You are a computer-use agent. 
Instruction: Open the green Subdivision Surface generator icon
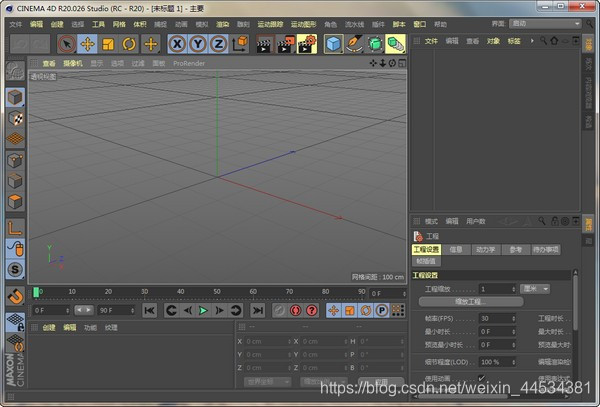(x=375, y=44)
